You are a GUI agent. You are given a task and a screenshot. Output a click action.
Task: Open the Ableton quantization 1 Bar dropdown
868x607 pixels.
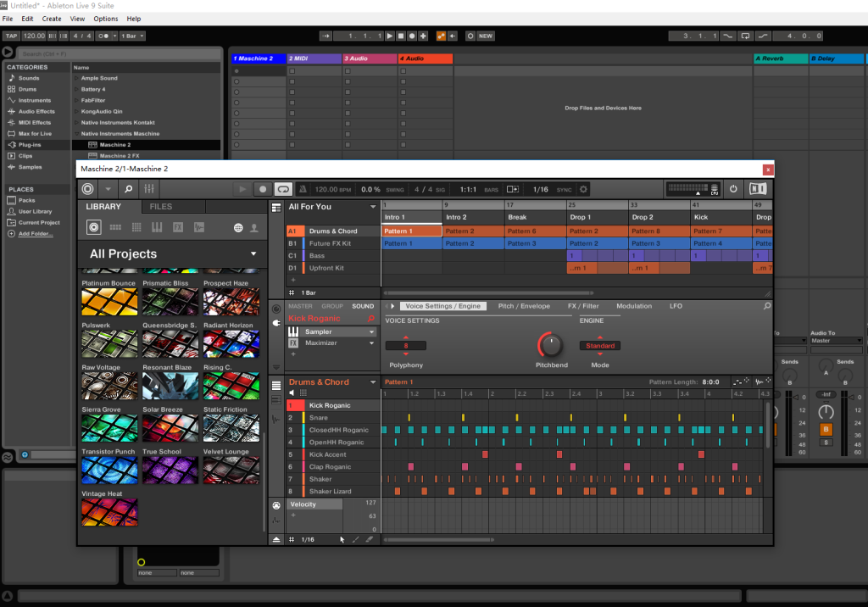132,36
